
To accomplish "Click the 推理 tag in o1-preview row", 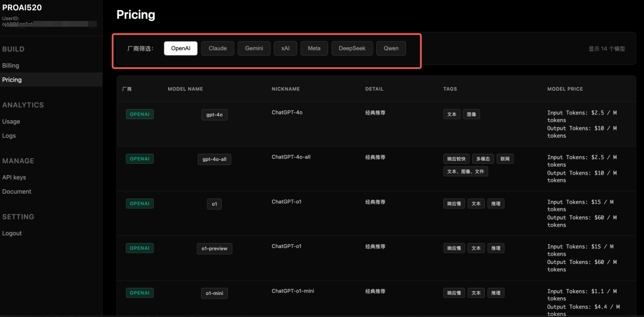I will [496, 248].
